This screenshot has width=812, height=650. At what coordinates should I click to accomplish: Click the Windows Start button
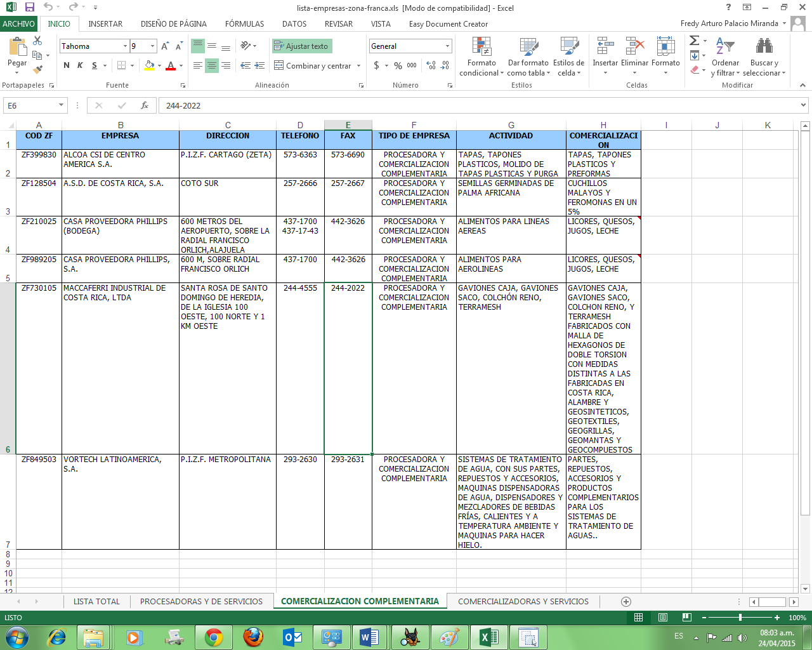[17, 637]
